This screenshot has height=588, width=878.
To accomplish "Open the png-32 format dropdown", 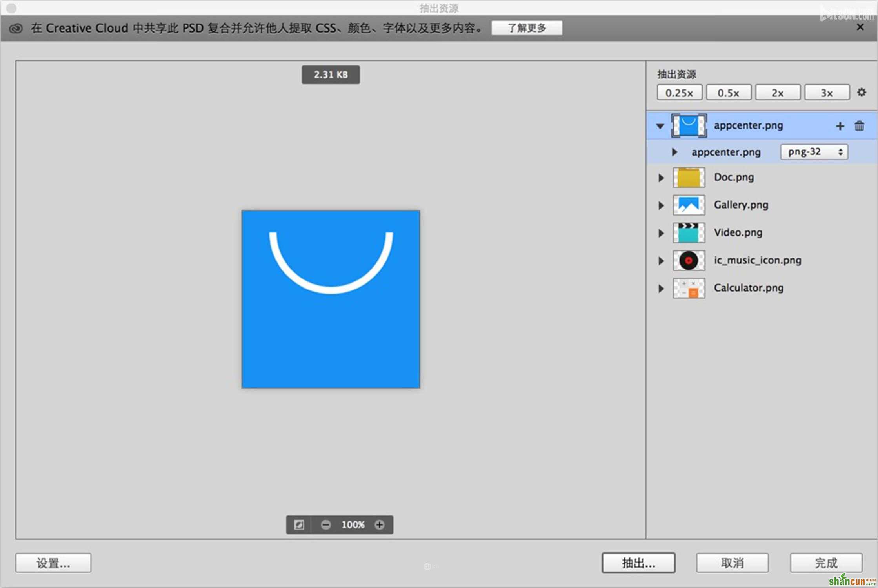I will point(815,152).
